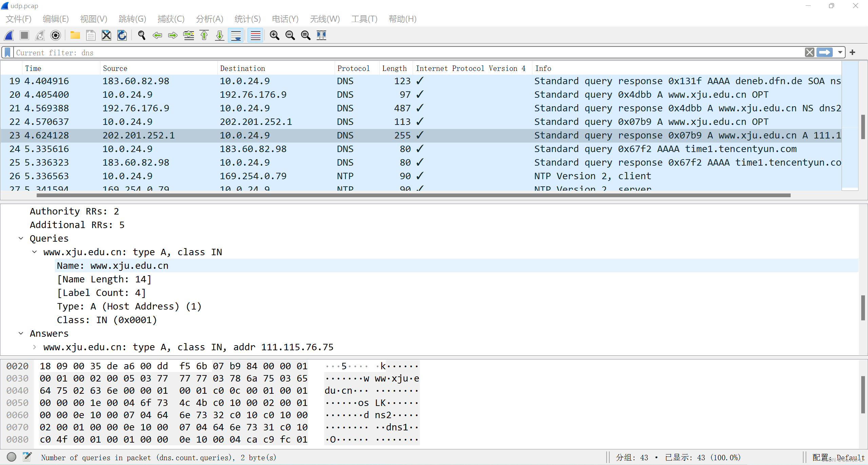The width and height of the screenshot is (868, 465).
Task: Reload the current capture file
Action: [x=122, y=35]
